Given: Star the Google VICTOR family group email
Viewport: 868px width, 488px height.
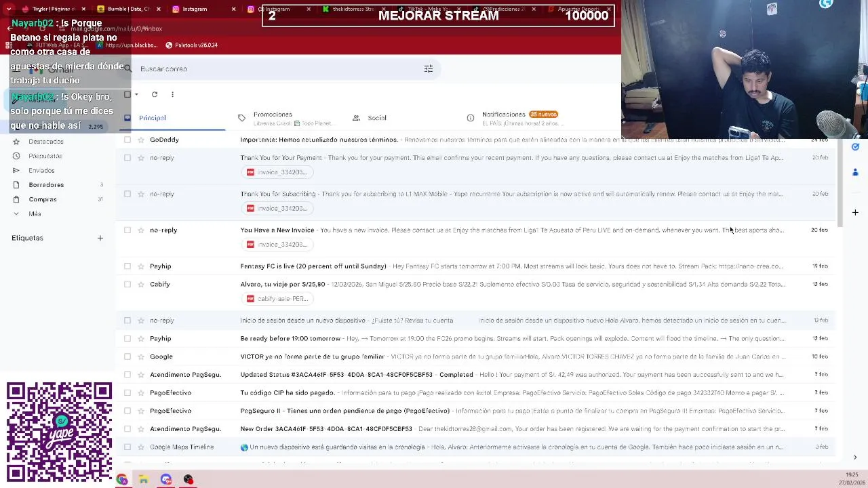Looking at the screenshot, I should [x=141, y=357].
